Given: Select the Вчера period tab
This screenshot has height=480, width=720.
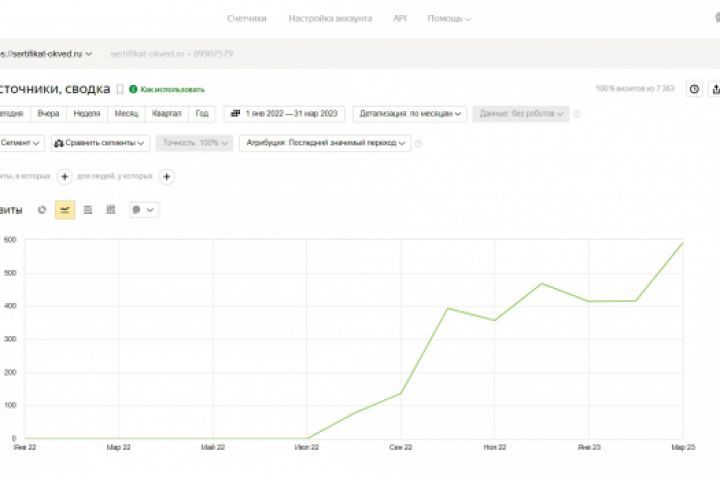Looking at the screenshot, I should tap(48, 113).
